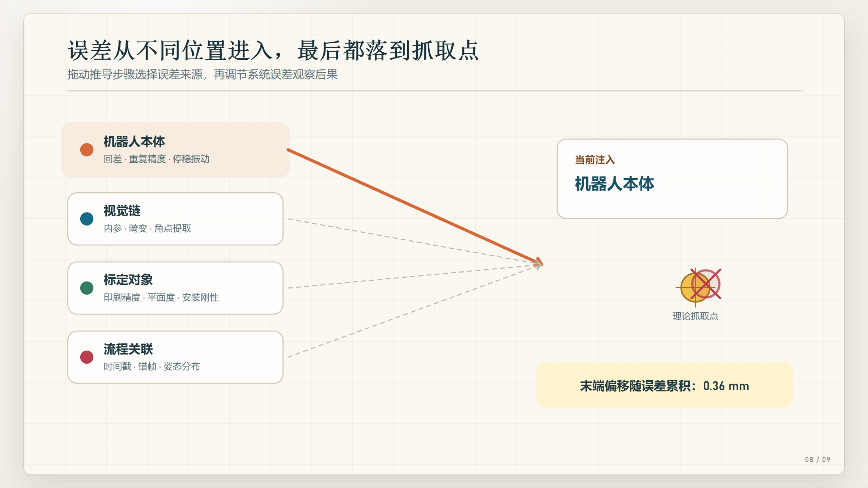Click the orange dot beside 机器人本体
The height and width of the screenshot is (488, 868).
(x=87, y=150)
